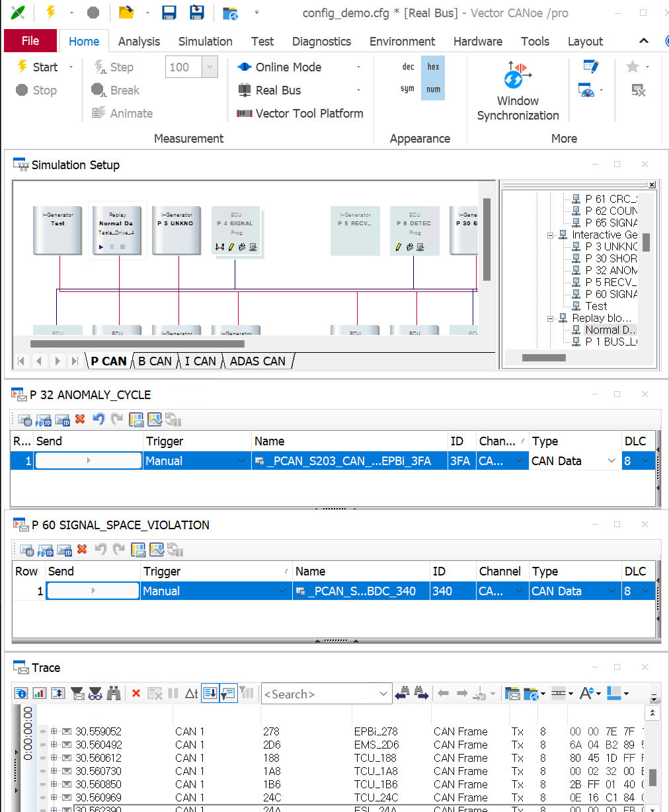The height and width of the screenshot is (812, 669).
Task: Click the favorites star icon in More group
Action: 633,67
